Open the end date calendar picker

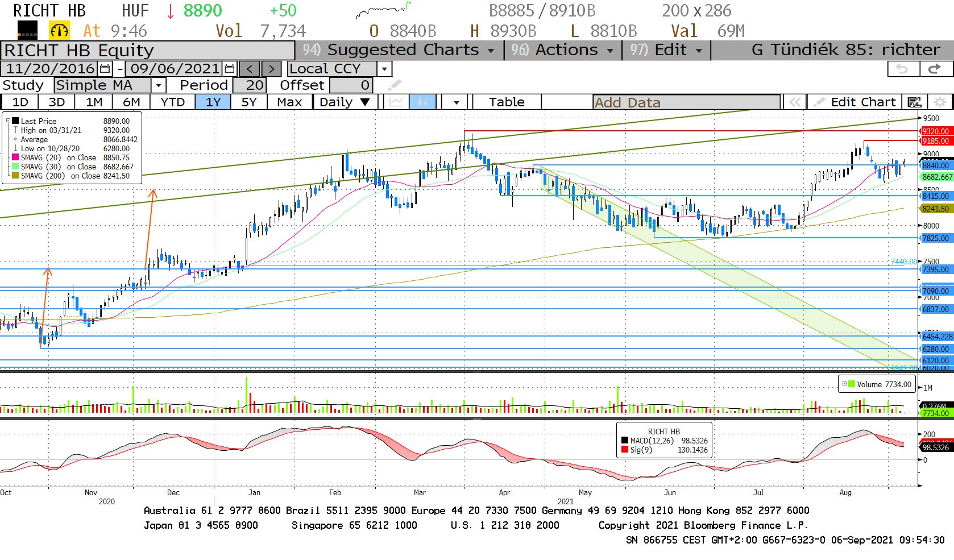pos(230,69)
